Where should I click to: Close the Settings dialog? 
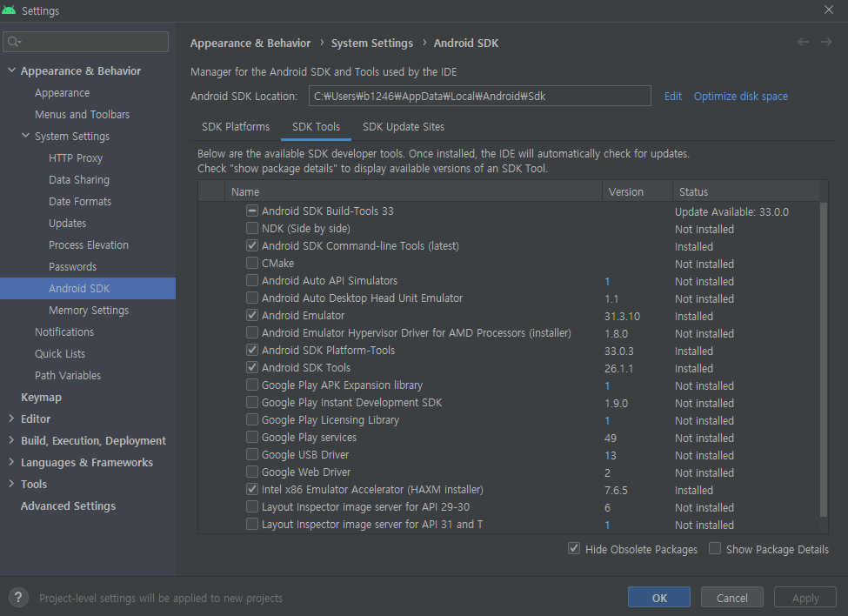pyautogui.click(x=829, y=10)
